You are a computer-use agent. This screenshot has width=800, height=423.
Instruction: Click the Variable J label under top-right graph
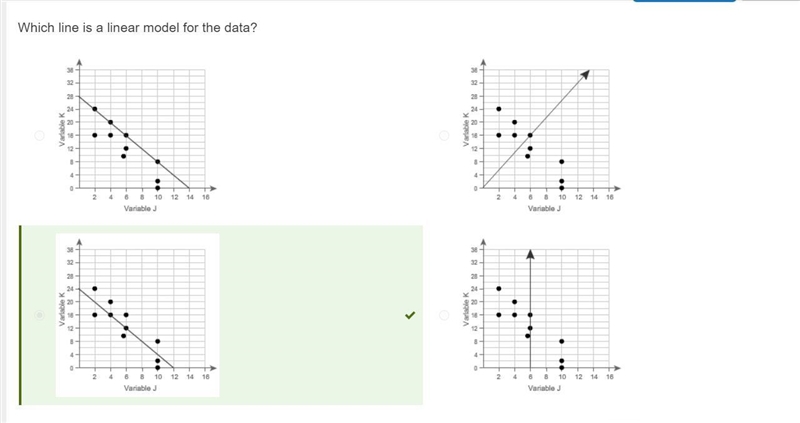click(544, 208)
